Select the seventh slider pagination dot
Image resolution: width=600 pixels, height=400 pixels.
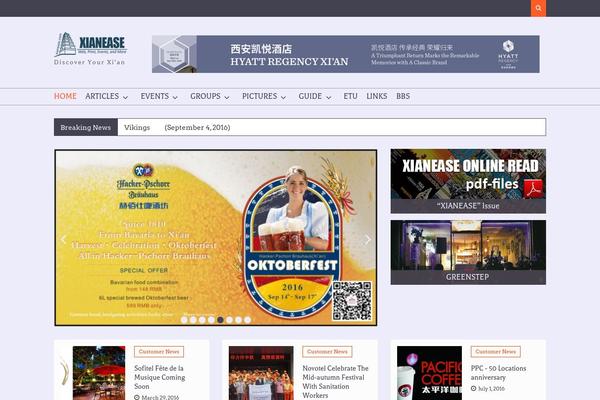pos(238,320)
